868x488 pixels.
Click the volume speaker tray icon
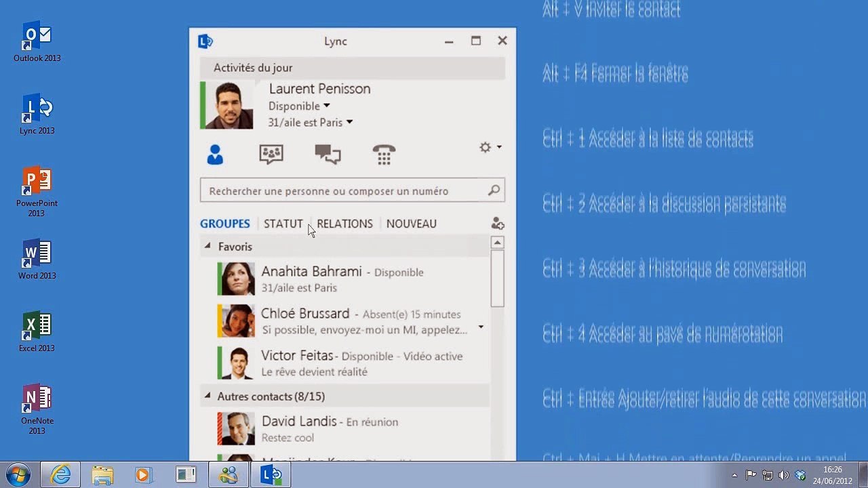(x=784, y=475)
